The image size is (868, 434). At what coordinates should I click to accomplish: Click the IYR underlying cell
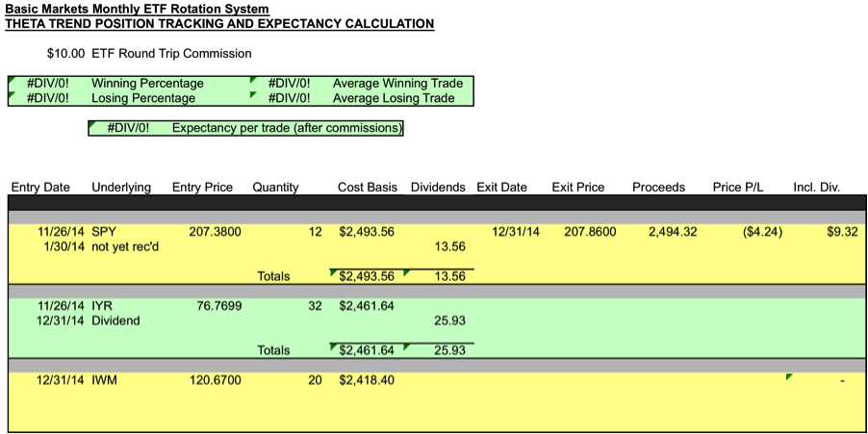tap(102, 306)
